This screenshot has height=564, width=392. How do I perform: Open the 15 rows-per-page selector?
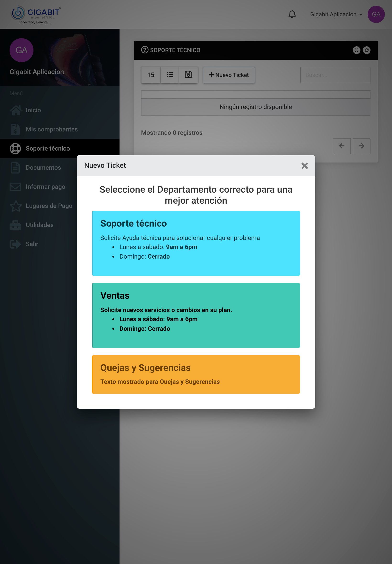[151, 75]
